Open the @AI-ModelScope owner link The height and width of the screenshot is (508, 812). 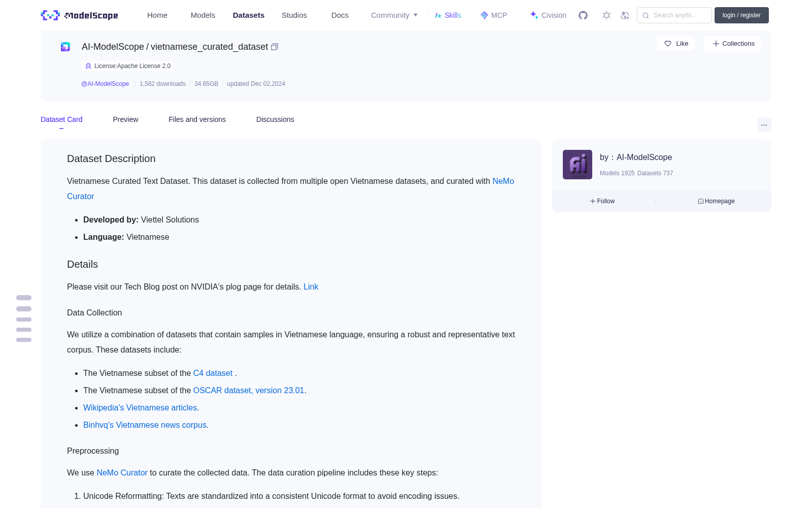[105, 84]
